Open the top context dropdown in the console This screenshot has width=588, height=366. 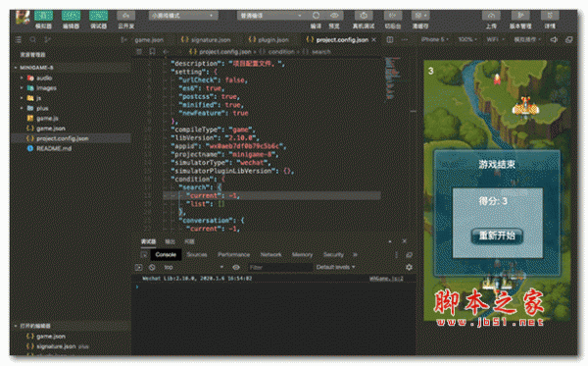pyautogui.click(x=193, y=267)
